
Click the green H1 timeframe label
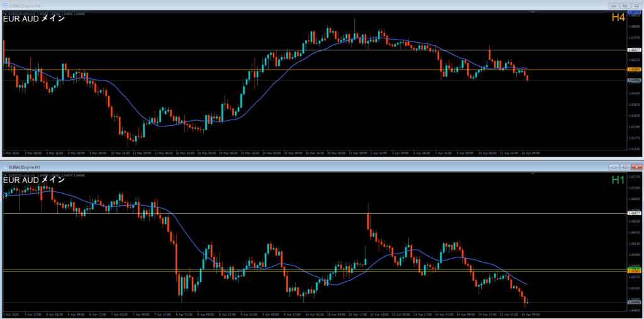618,181
